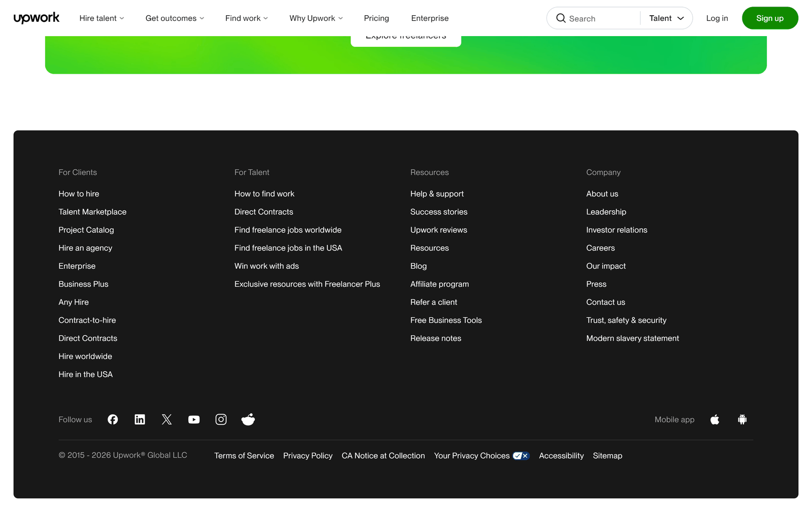Open Talent Marketplace link
The height and width of the screenshot is (508, 812).
(92, 212)
